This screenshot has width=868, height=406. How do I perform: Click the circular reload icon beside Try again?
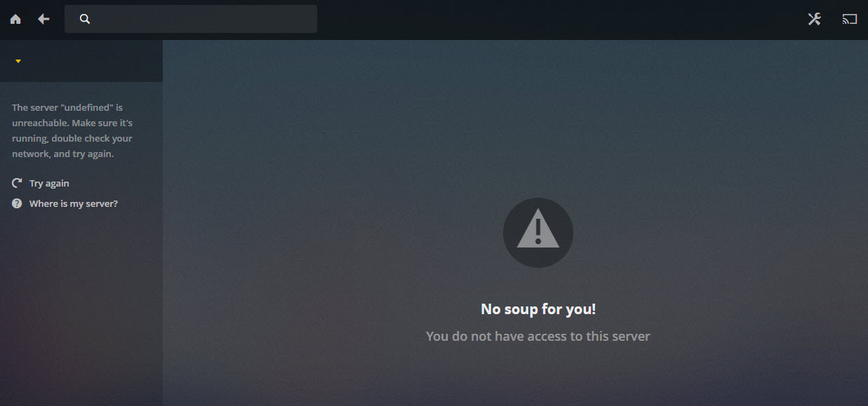pos(17,183)
